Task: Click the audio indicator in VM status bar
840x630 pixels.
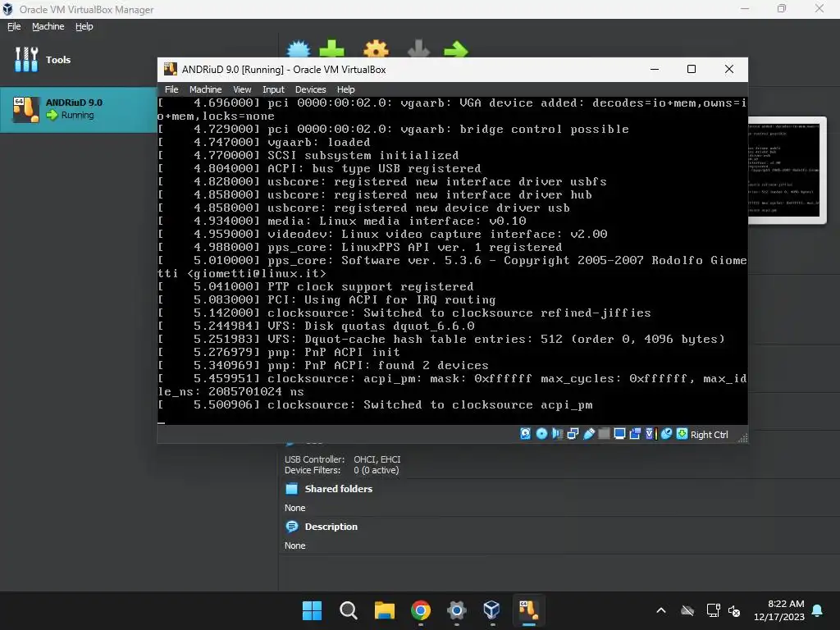Action: click(x=557, y=434)
